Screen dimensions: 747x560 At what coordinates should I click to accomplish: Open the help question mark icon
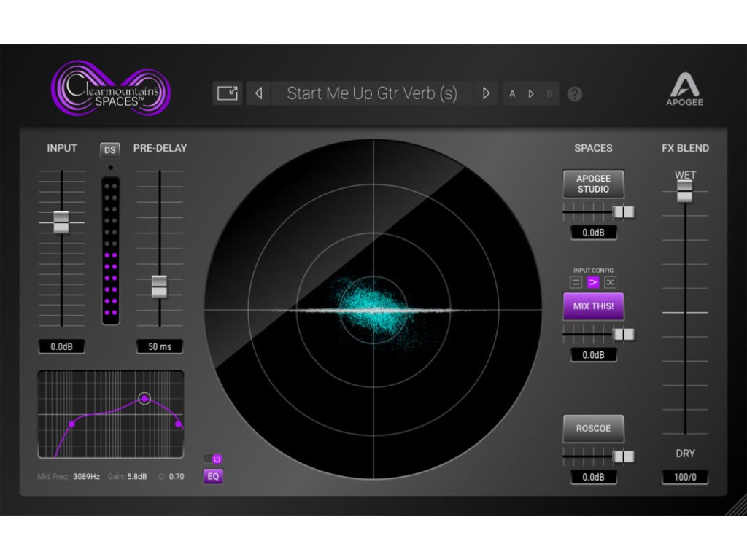point(575,94)
